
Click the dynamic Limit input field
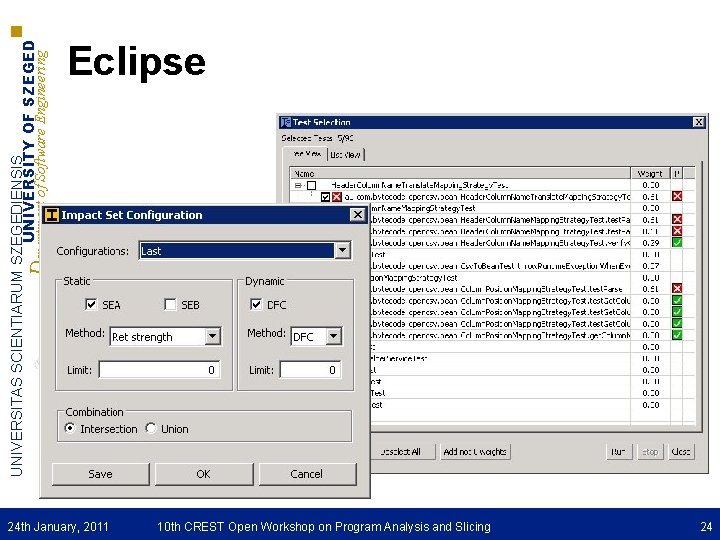[310, 370]
